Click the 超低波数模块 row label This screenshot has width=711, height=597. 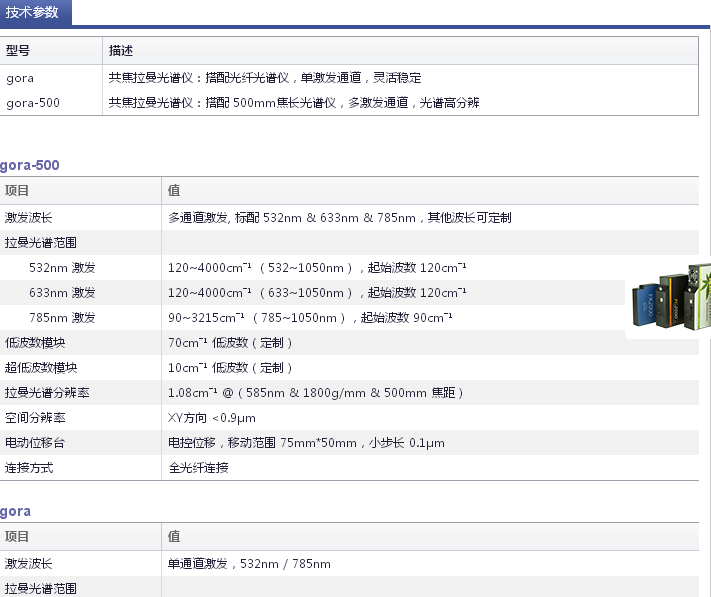coord(41,367)
